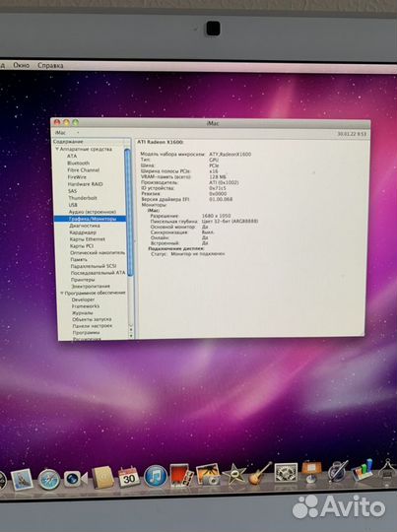Screen dimensions: 397x532
Task: Open the iMac dropdown in window toolbar
Action: 67,133
